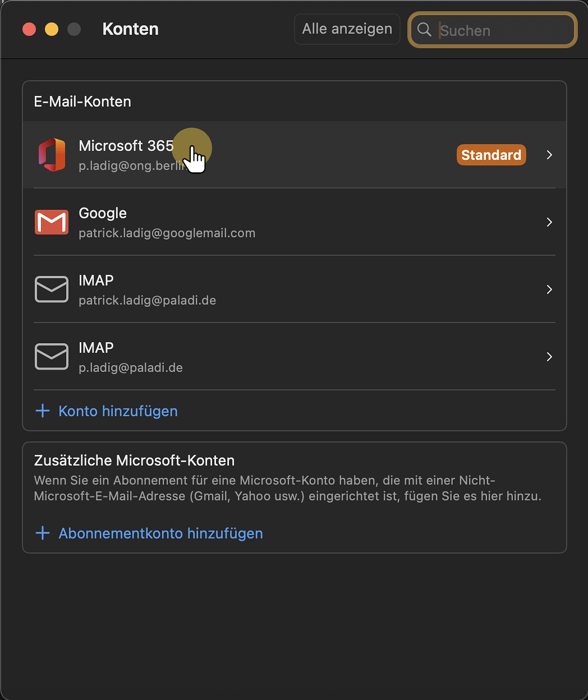Screen dimensions: 588x700
Task: Focus the Suchen search field
Action: pyautogui.click(x=502, y=30)
